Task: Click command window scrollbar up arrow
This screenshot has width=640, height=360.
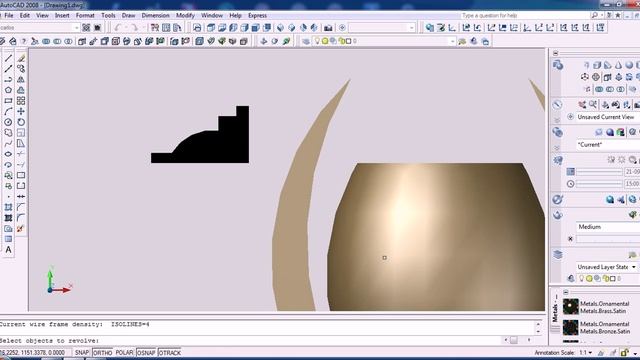Action: [x=538, y=324]
